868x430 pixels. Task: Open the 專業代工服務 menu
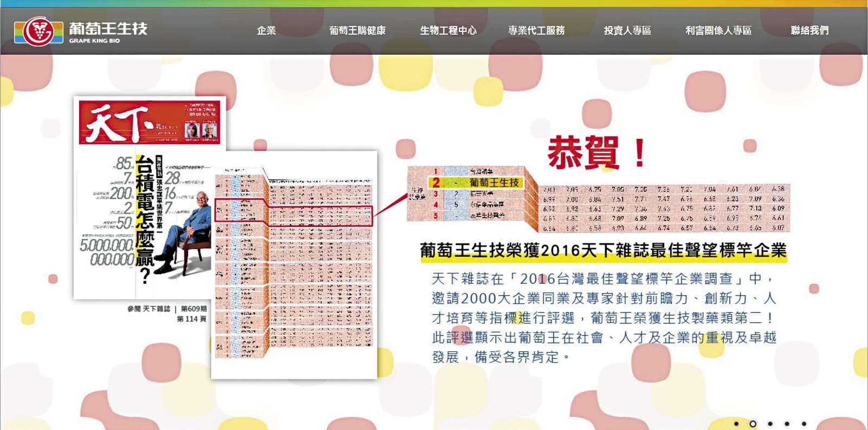(x=536, y=30)
